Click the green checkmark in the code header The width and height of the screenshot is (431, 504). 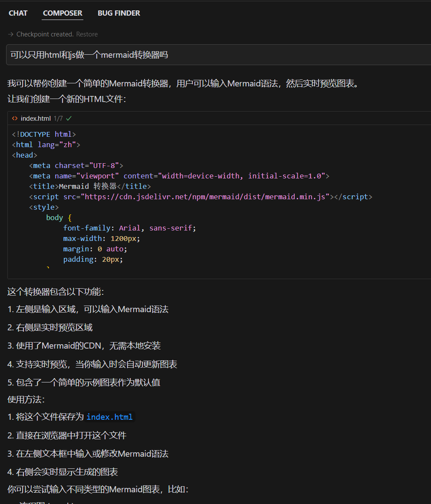pos(69,119)
